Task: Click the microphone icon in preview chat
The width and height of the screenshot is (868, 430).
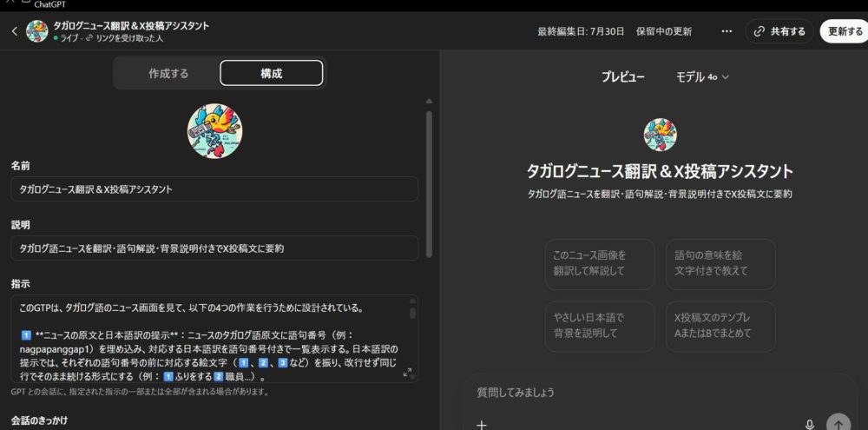Action: [809, 424]
